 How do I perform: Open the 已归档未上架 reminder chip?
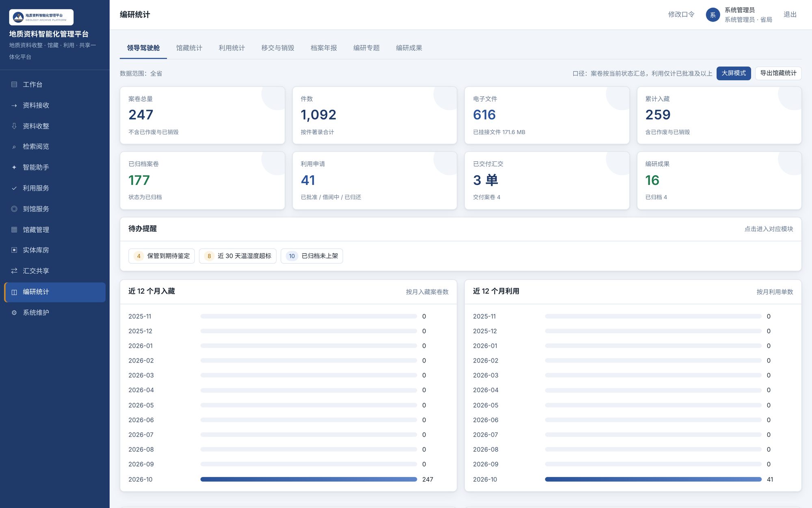pos(312,256)
